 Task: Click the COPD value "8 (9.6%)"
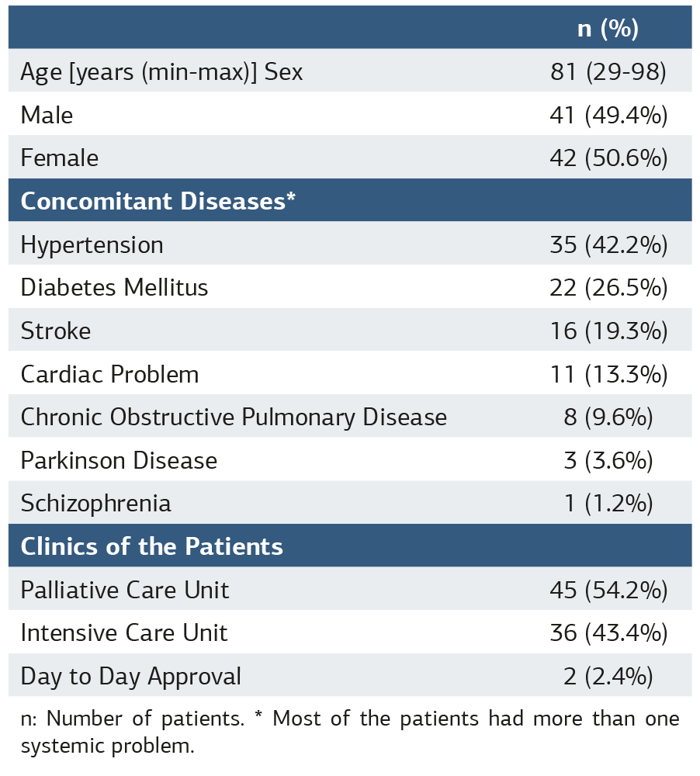608,417
